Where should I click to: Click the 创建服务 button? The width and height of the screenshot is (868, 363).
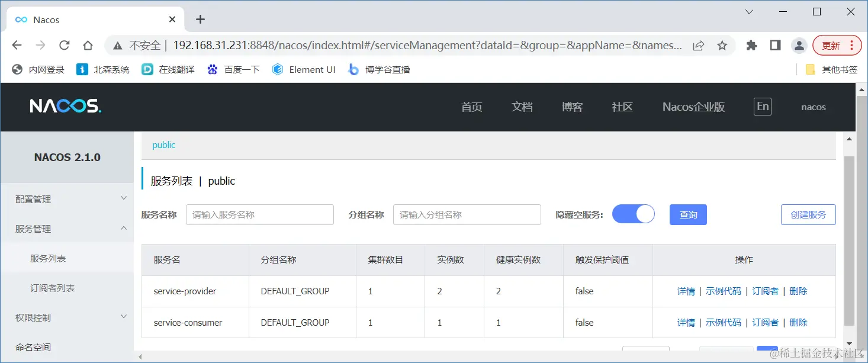click(x=808, y=214)
